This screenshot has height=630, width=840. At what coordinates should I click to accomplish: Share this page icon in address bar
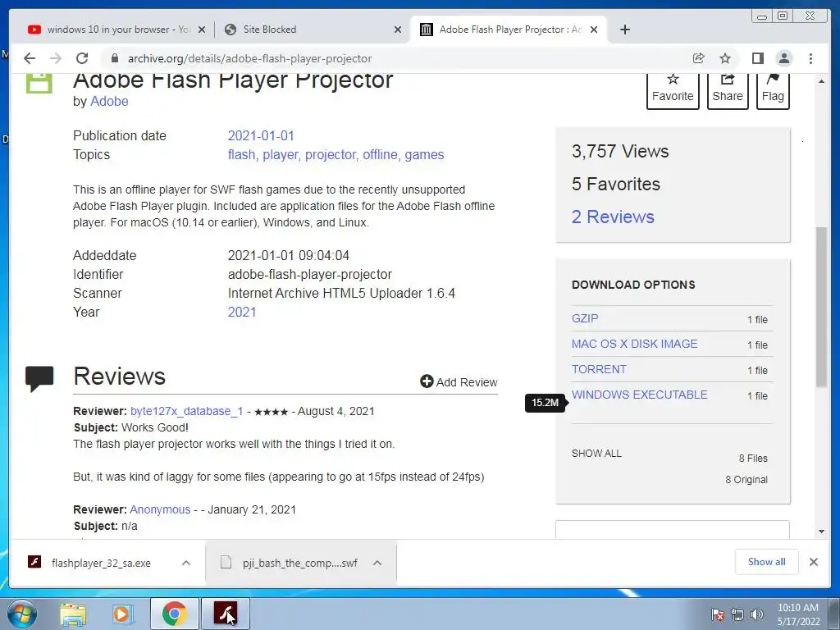point(698,58)
